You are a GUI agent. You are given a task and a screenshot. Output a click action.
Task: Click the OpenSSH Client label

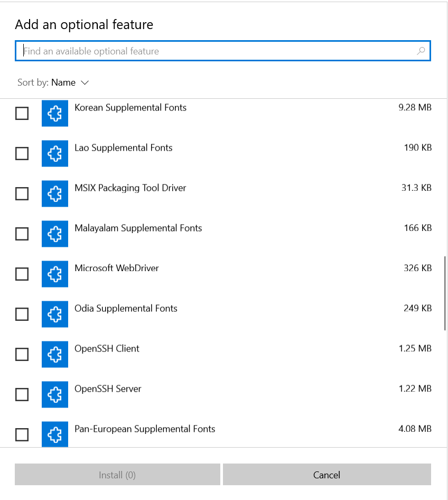click(107, 349)
